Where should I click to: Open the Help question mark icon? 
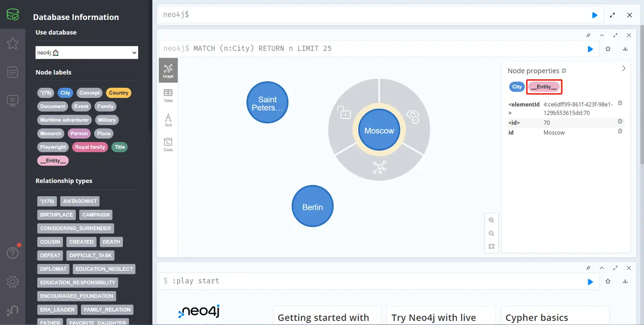point(13,253)
